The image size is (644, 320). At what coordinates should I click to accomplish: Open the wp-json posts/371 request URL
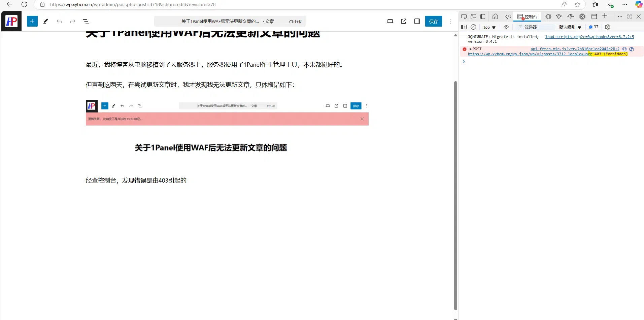[x=530, y=54]
